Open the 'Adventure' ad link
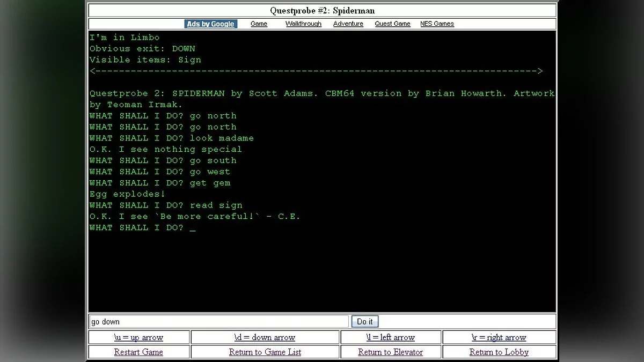 click(348, 24)
